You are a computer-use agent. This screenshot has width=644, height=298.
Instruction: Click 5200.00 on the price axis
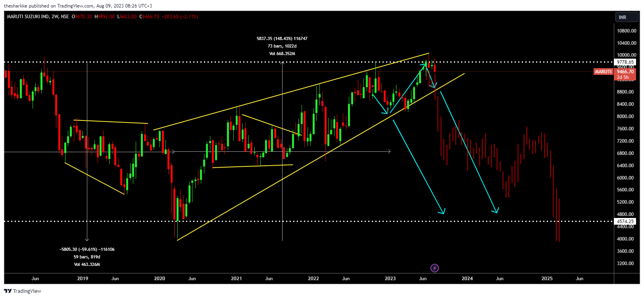[x=625, y=202]
